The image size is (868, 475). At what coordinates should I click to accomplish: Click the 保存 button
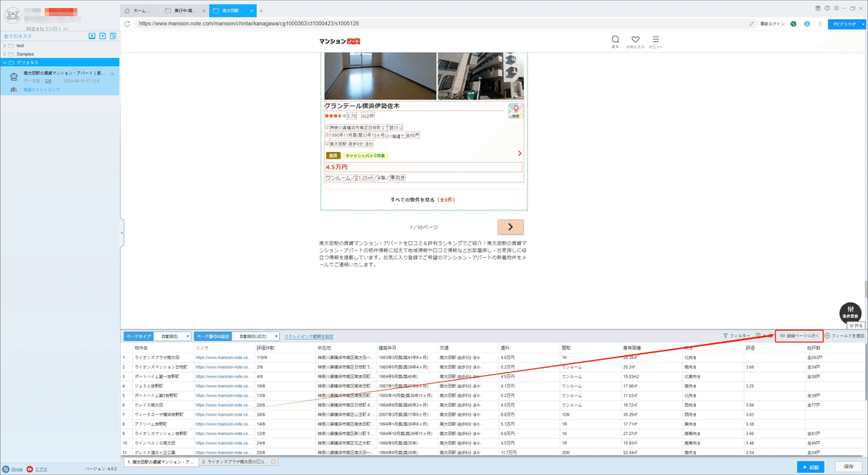[x=849, y=466]
